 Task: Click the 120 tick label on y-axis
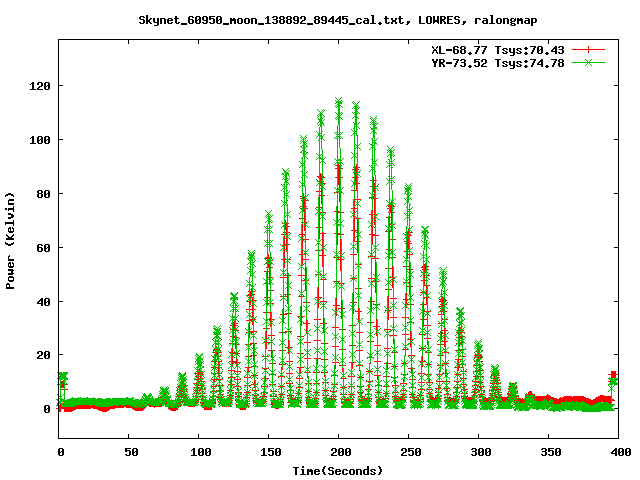40,86
